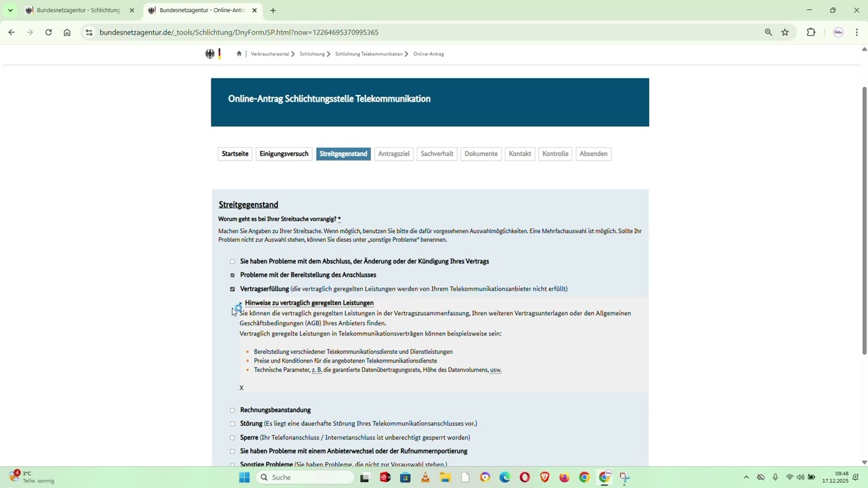This screenshot has height=488, width=868.
Task: View site information icon in address bar
Action: pyautogui.click(x=89, y=32)
